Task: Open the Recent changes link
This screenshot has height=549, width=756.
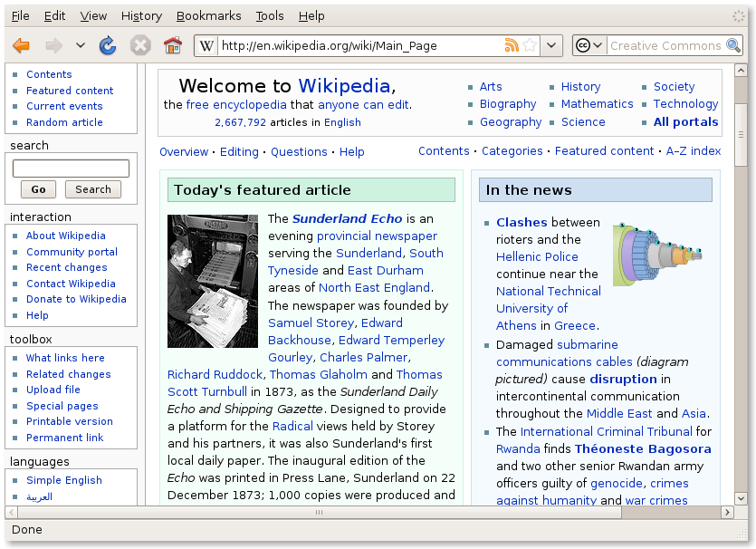Action: click(x=66, y=267)
